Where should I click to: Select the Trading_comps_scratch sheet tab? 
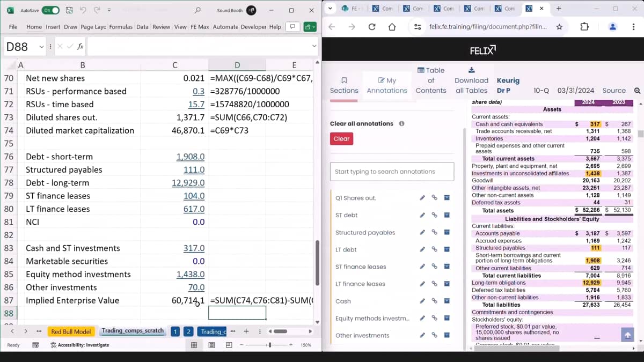pos(133,331)
